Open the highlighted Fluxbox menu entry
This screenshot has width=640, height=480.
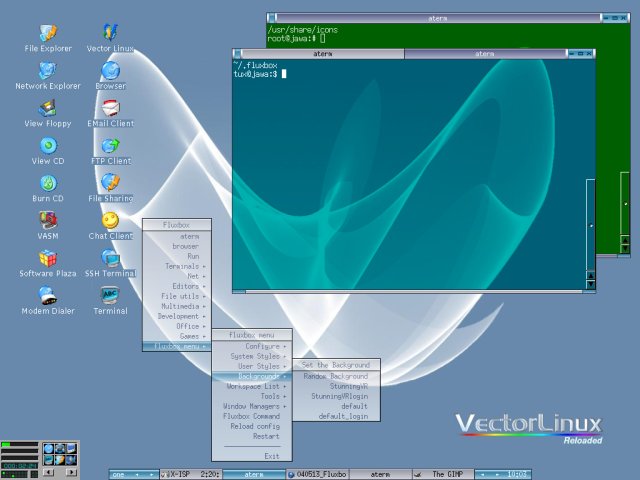[177, 346]
